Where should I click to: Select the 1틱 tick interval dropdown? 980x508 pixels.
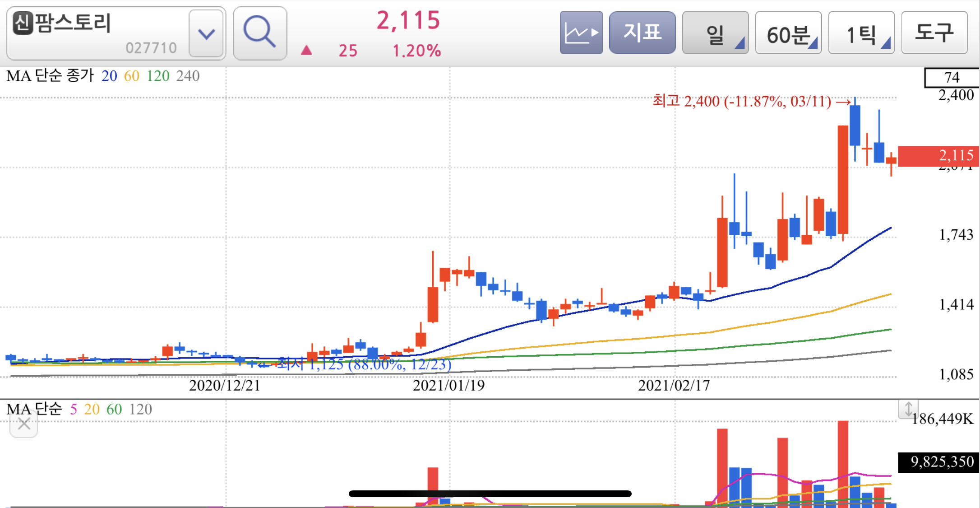pos(861,33)
